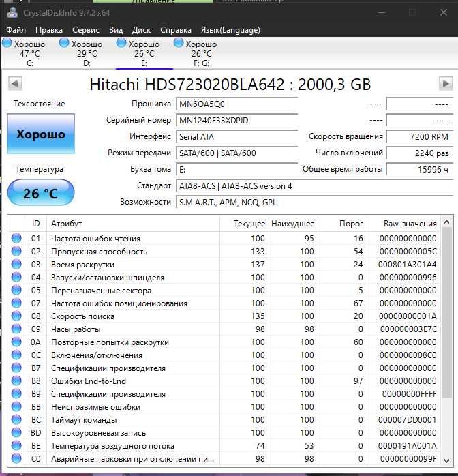The height and width of the screenshot is (476, 458).
Task: Click status icon for attribute 07
Action: click(x=16, y=303)
